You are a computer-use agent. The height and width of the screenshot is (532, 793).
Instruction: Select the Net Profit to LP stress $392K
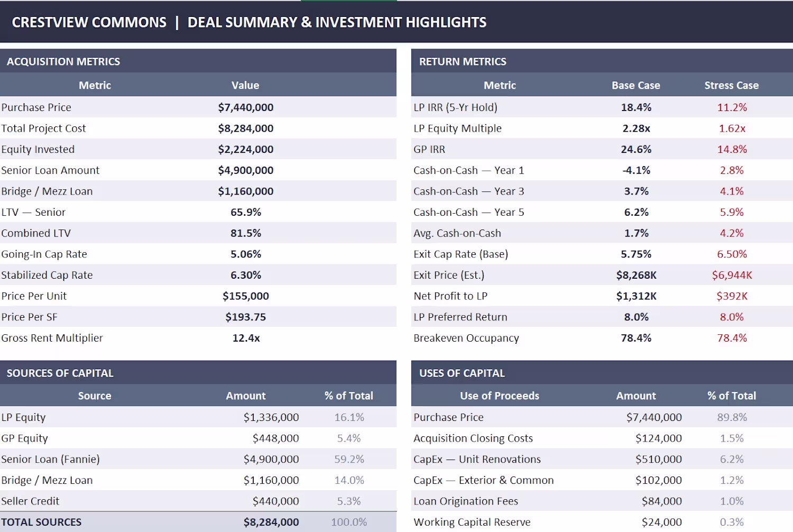tap(732, 296)
